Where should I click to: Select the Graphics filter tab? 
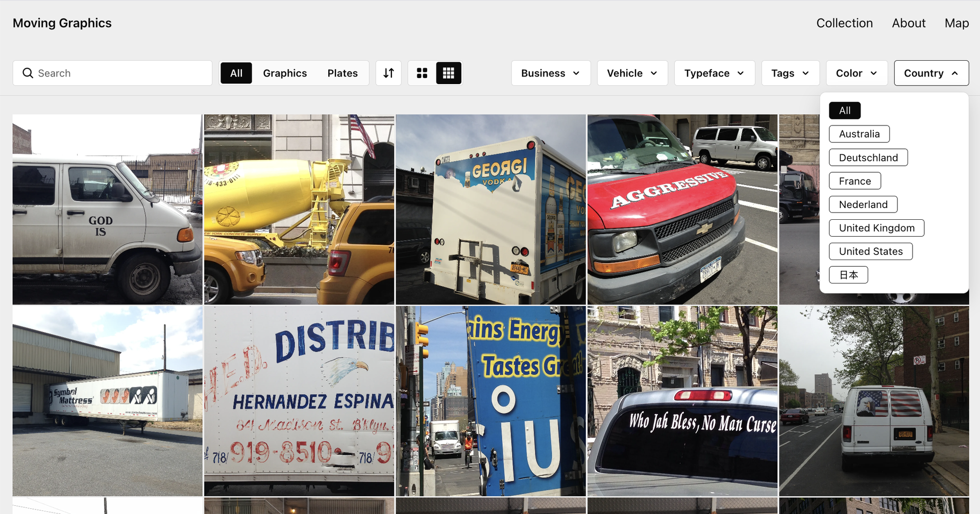pyautogui.click(x=285, y=73)
